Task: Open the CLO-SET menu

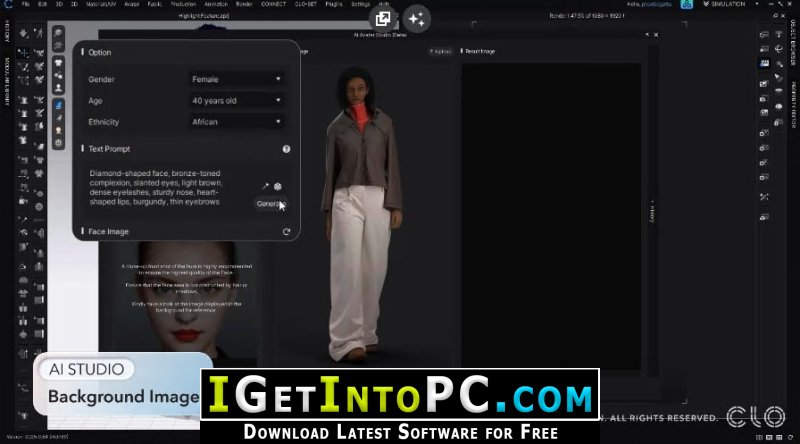Action: pos(306,4)
